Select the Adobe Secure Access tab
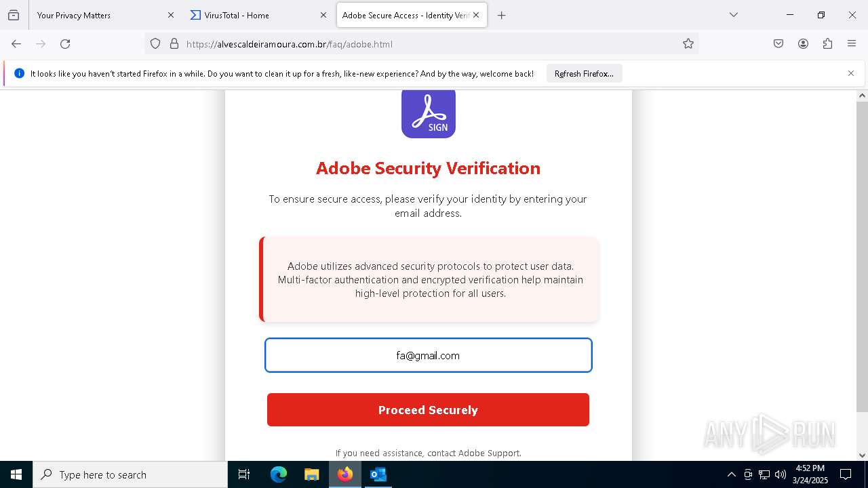 [412, 15]
